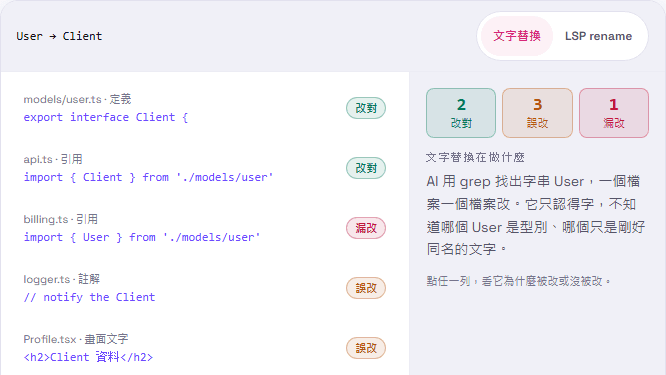Select the logger.ts 註解 row label

[62, 279]
